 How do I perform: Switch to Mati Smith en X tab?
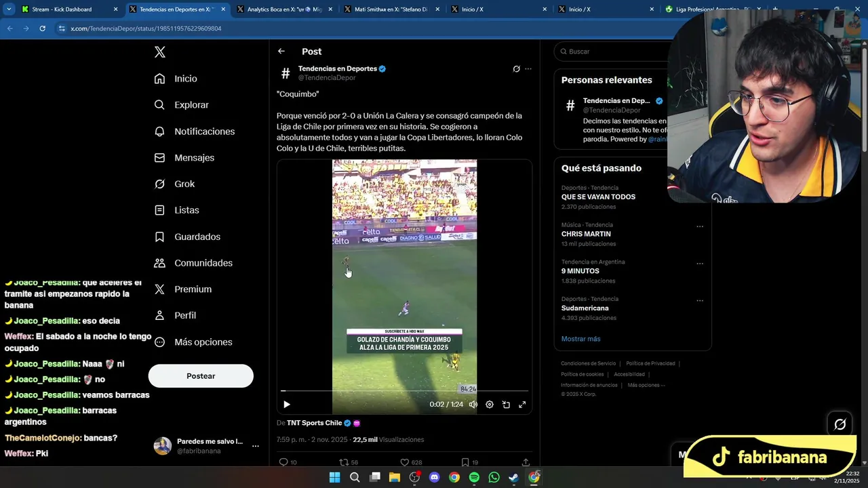[391, 9]
